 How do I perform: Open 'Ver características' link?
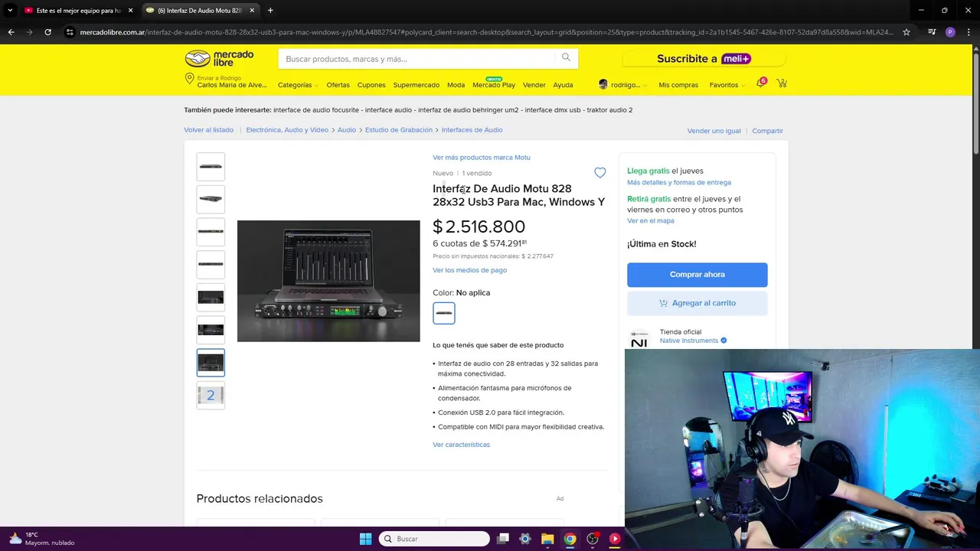(461, 445)
